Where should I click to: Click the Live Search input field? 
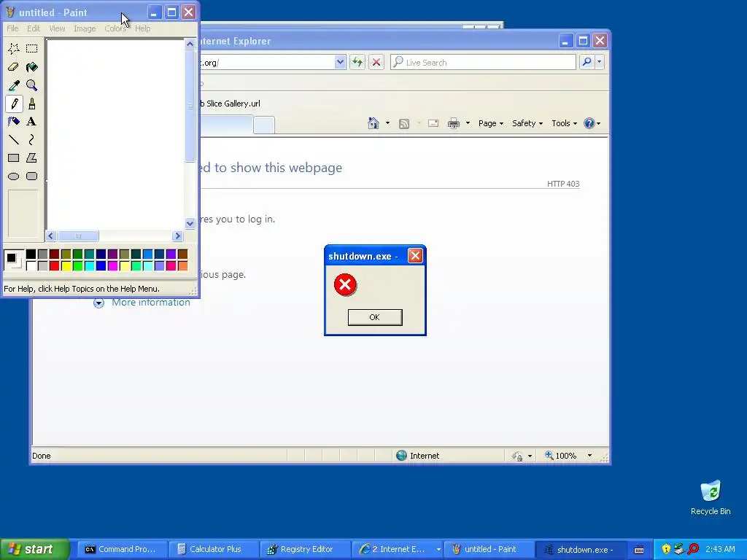click(x=483, y=63)
